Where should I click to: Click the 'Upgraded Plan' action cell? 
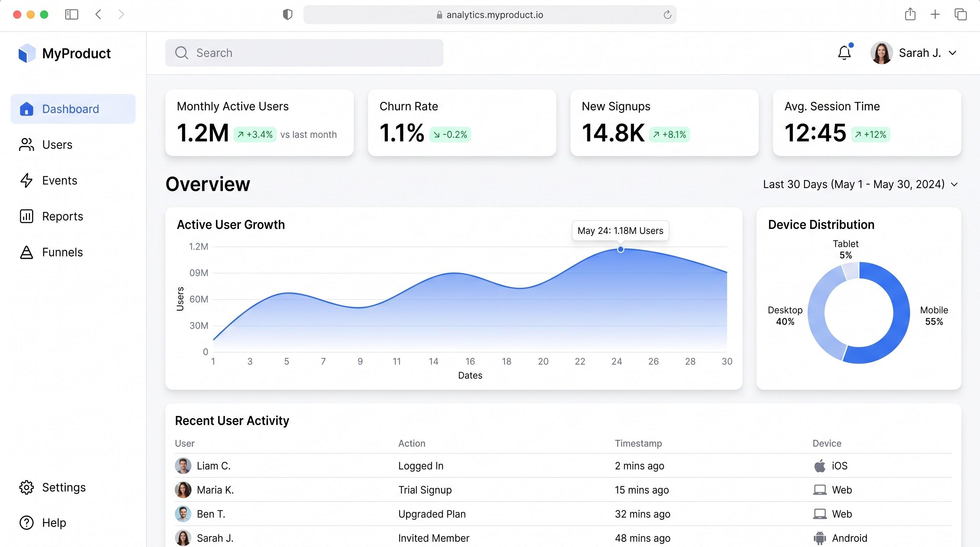432,514
